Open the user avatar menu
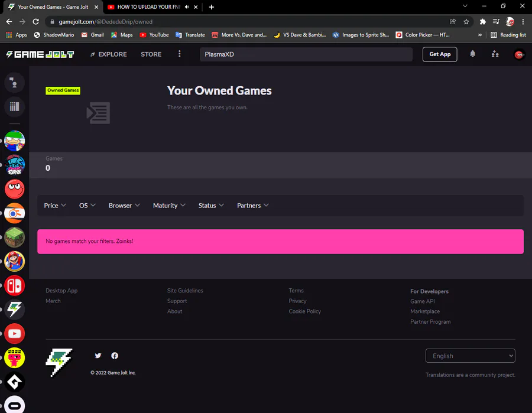This screenshot has width=532, height=413. [x=519, y=54]
